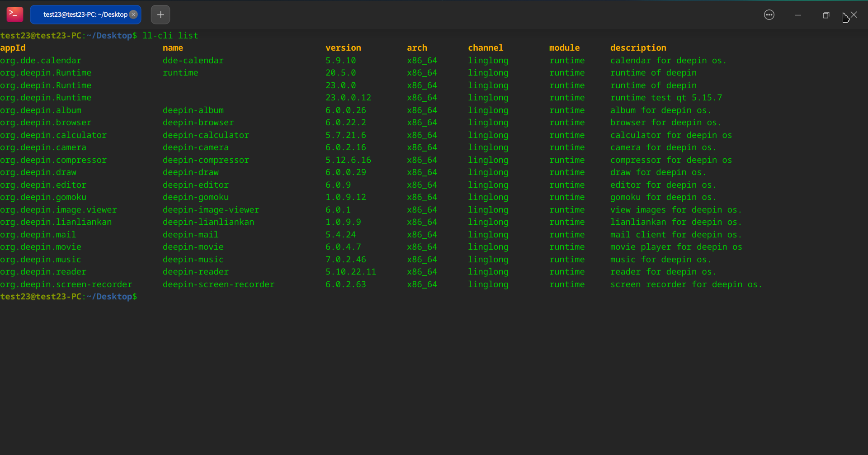
Task: Click the 'name' column header
Action: tap(173, 48)
